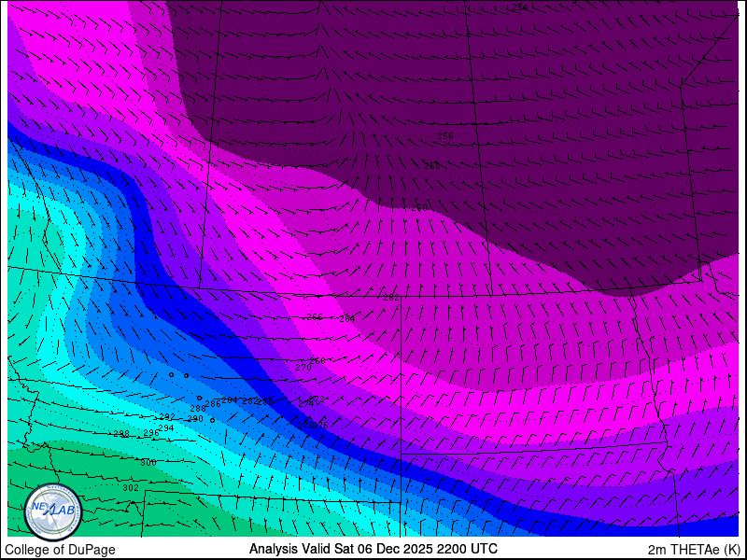Image resolution: width=747 pixels, height=560 pixels.
Task: Click the 258 contour label
Action: coord(432,166)
